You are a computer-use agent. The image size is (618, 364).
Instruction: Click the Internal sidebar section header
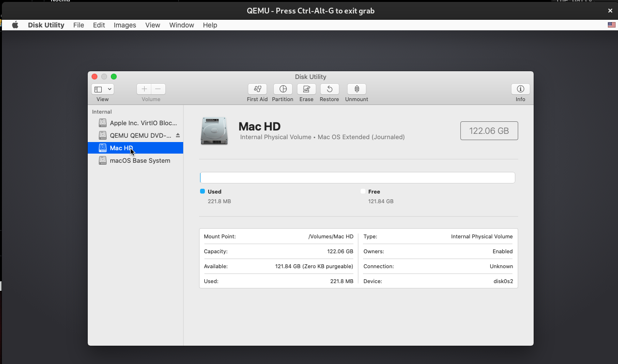click(x=102, y=112)
